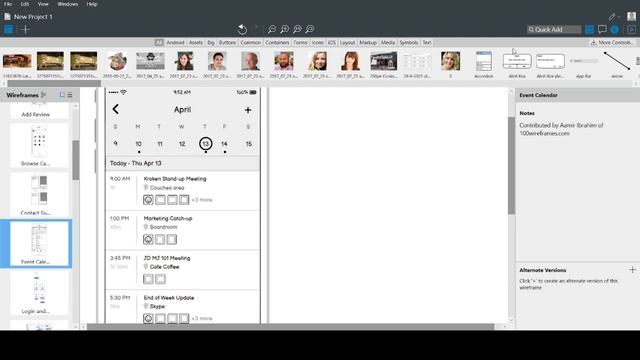This screenshot has height=360, width=640.
Task: Select the Alert Box control
Action: pyautogui.click(x=517, y=64)
